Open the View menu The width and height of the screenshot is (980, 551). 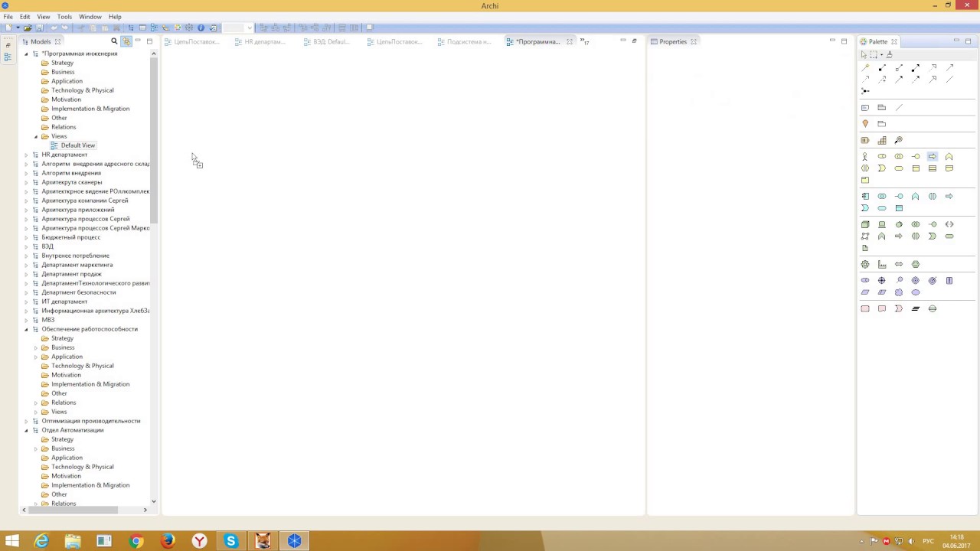[x=44, y=16]
